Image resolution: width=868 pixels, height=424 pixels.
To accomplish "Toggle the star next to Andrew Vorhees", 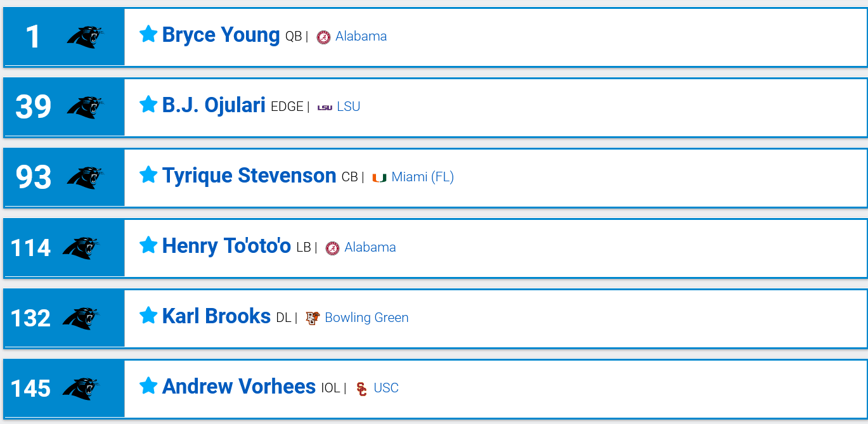I will pyautogui.click(x=148, y=386).
